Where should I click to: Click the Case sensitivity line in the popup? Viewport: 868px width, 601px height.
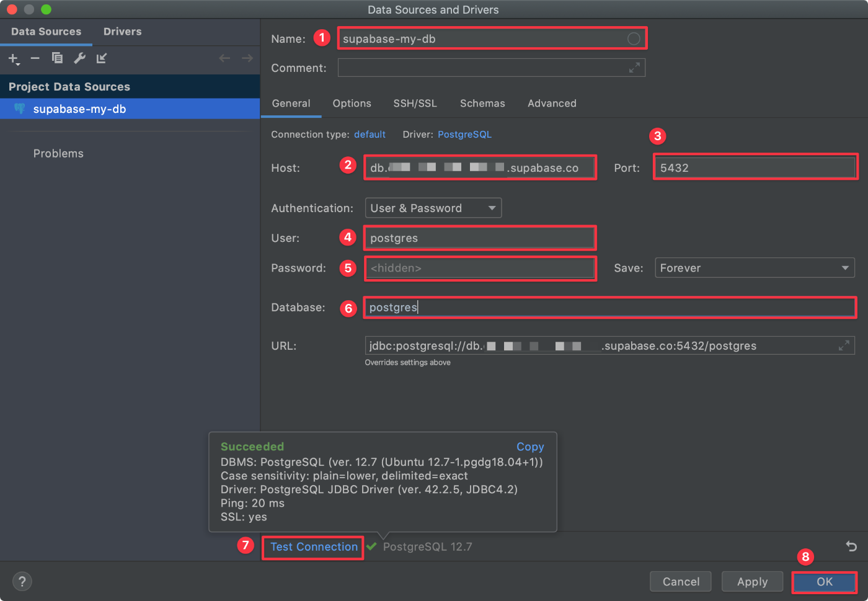pyautogui.click(x=344, y=476)
